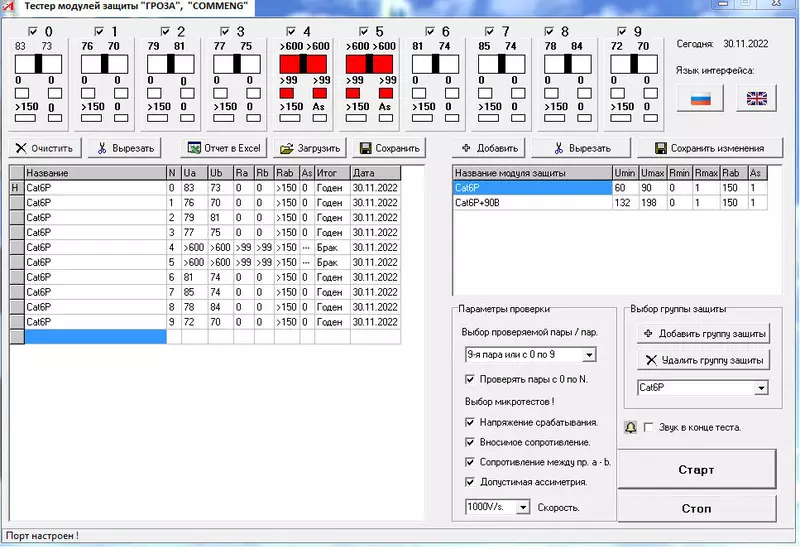Click Сохранить изменения button
Viewport: 800px width, 549px height.
tap(708, 148)
